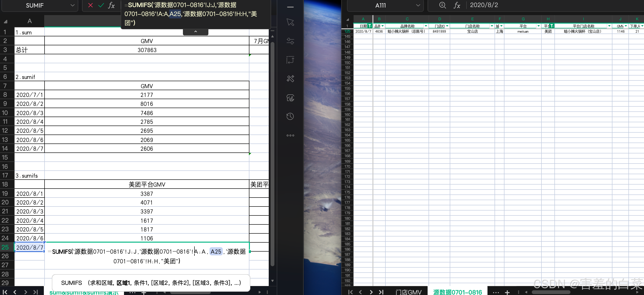
Task: Click select-all corner of right spreadsheet
Action: pos(347,19)
